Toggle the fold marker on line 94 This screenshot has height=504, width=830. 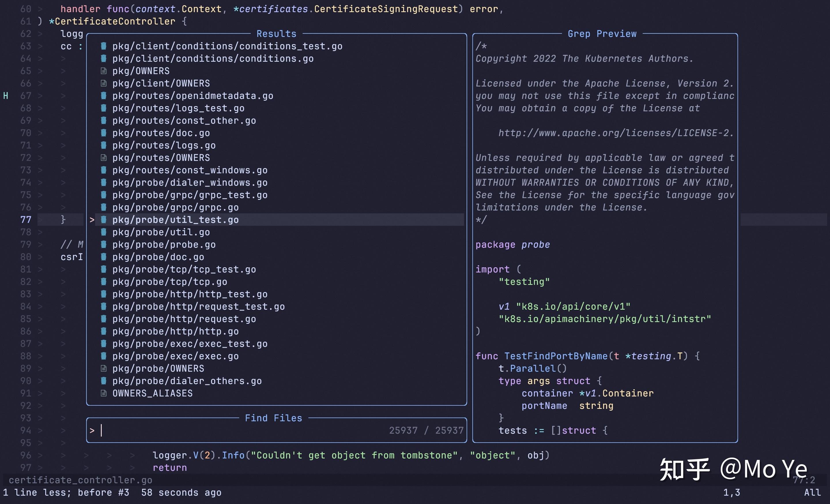click(x=40, y=430)
